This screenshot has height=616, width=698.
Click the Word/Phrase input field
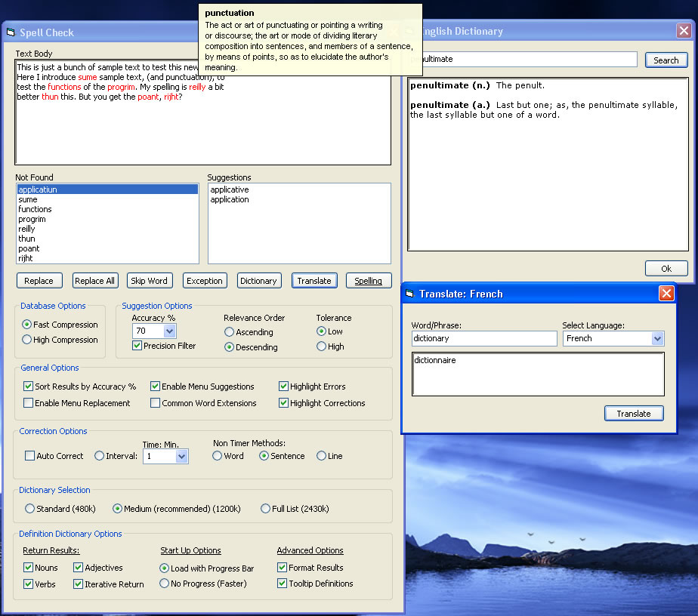coord(483,339)
